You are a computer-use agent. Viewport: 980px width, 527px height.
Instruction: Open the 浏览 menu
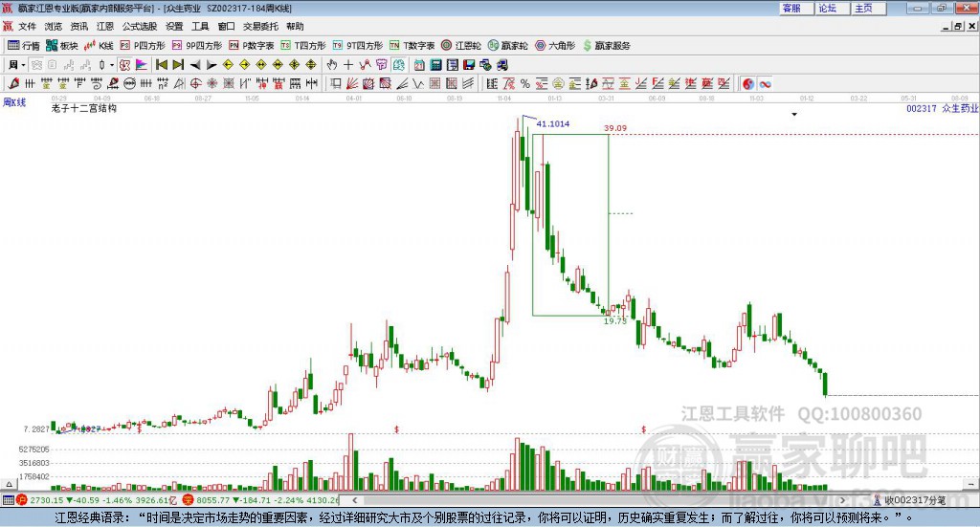(x=54, y=26)
